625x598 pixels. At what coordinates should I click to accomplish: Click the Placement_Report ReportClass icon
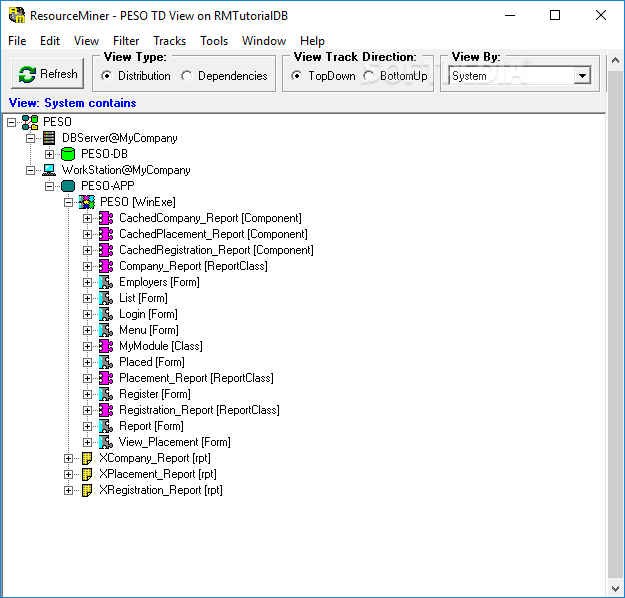(x=106, y=378)
